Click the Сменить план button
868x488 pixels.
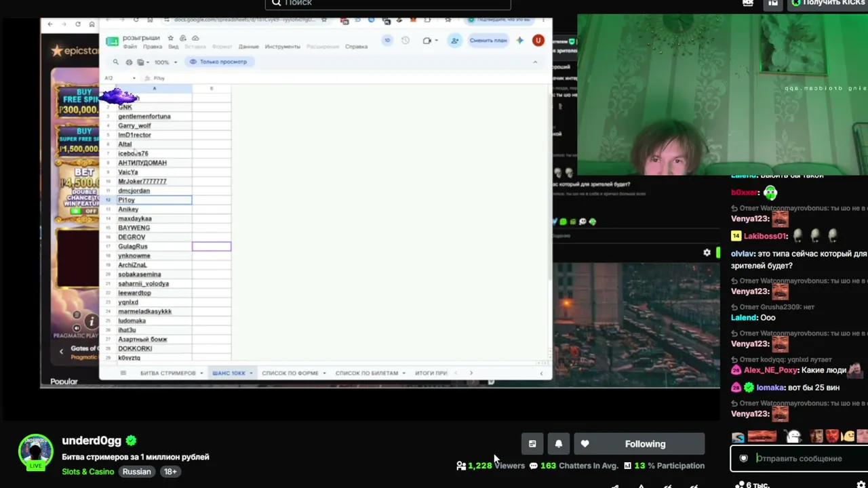(488, 41)
